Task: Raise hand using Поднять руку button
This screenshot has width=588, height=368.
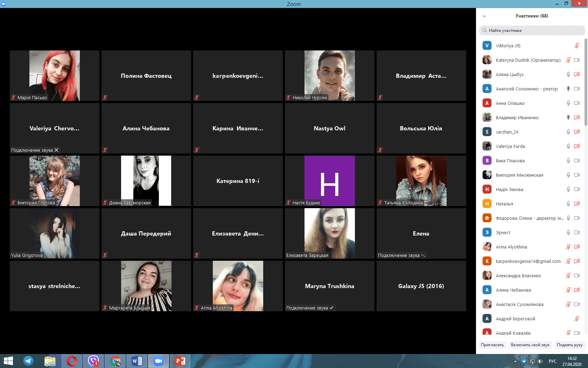Action: [569, 345]
